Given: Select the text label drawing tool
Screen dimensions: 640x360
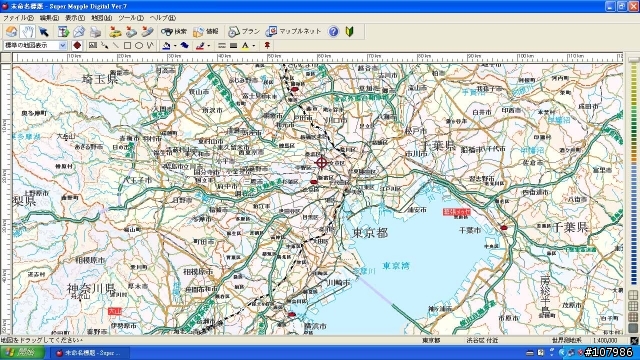Looking at the screenshot, I should click(93, 46).
